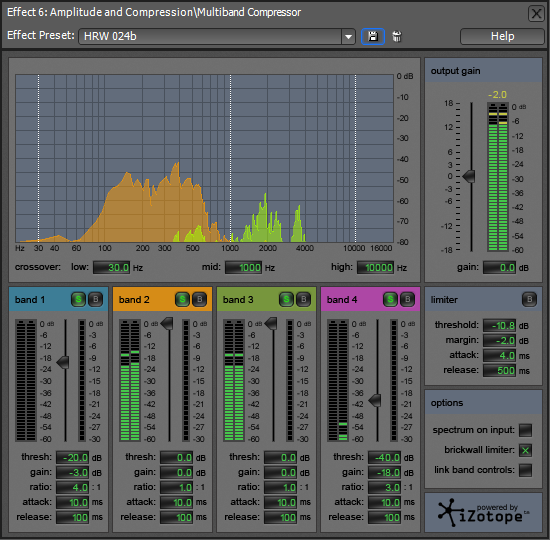Screen dimensions: 550x540
Task: Bypass band 3
Action: tap(303, 299)
